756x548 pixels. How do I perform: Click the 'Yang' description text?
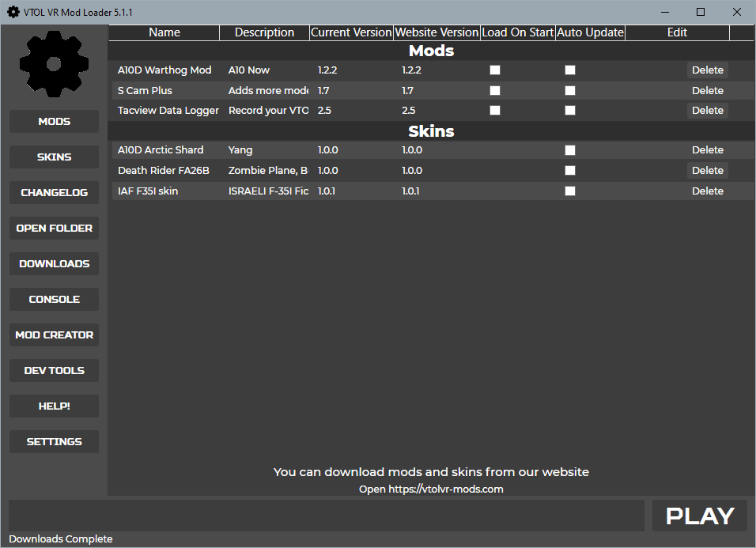coord(240,150)
